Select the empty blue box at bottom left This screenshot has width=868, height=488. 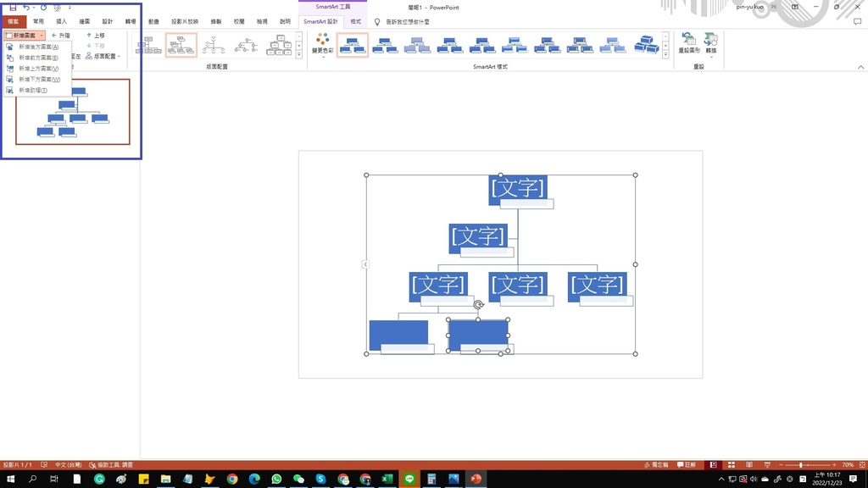click(x=398, y=335)
